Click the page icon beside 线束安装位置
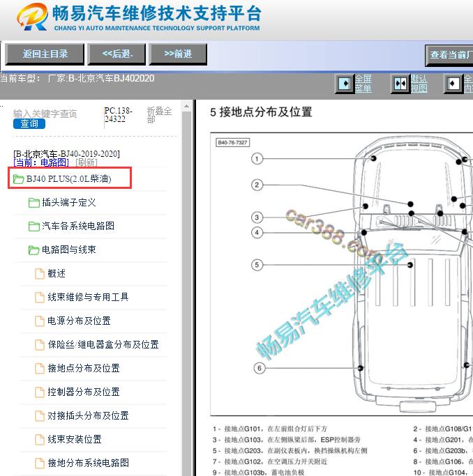This screenshot has height=476, width=473. click(x=40, y=439)
